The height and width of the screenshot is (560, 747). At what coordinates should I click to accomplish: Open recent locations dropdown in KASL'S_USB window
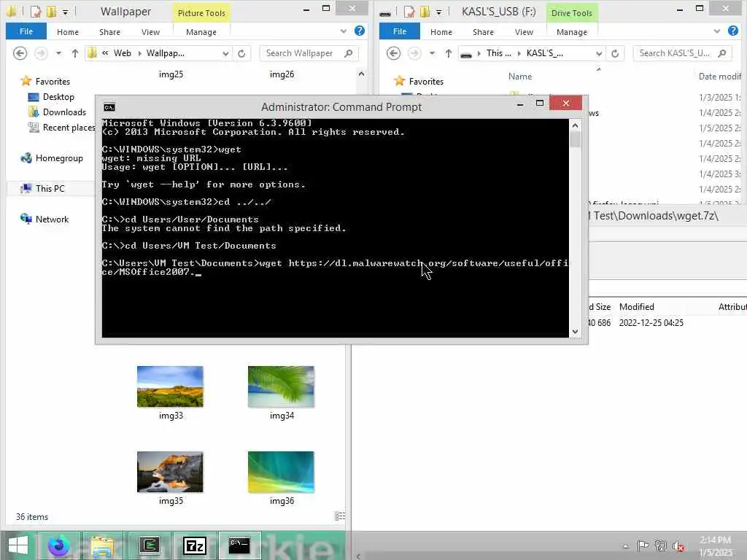tap(432, 53)
